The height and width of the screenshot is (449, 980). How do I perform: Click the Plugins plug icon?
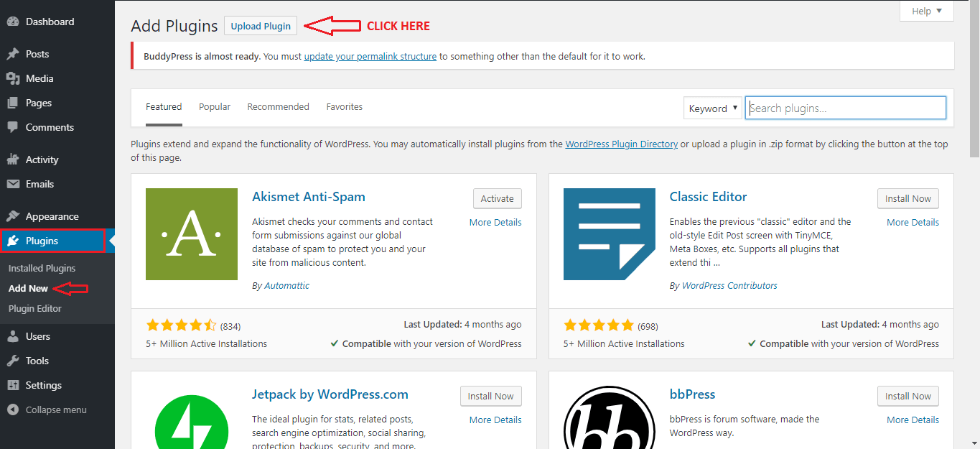pos(13,241)
